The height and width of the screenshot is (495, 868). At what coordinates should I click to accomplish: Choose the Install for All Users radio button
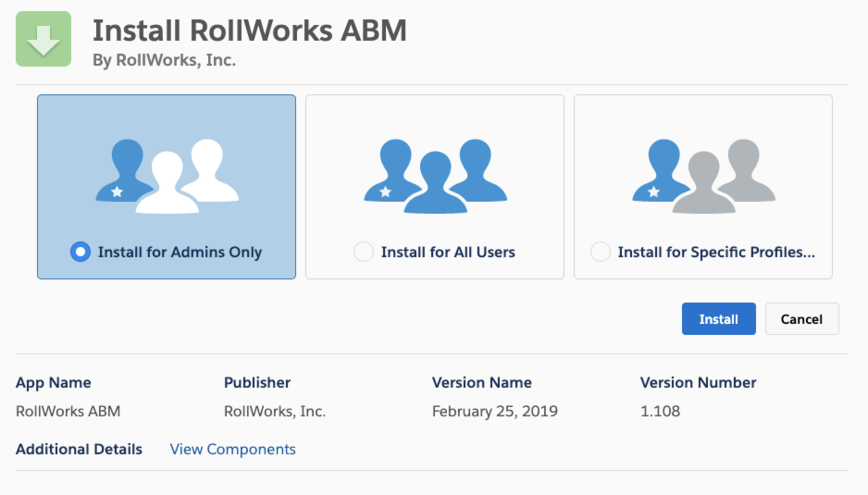click(363, 252)
